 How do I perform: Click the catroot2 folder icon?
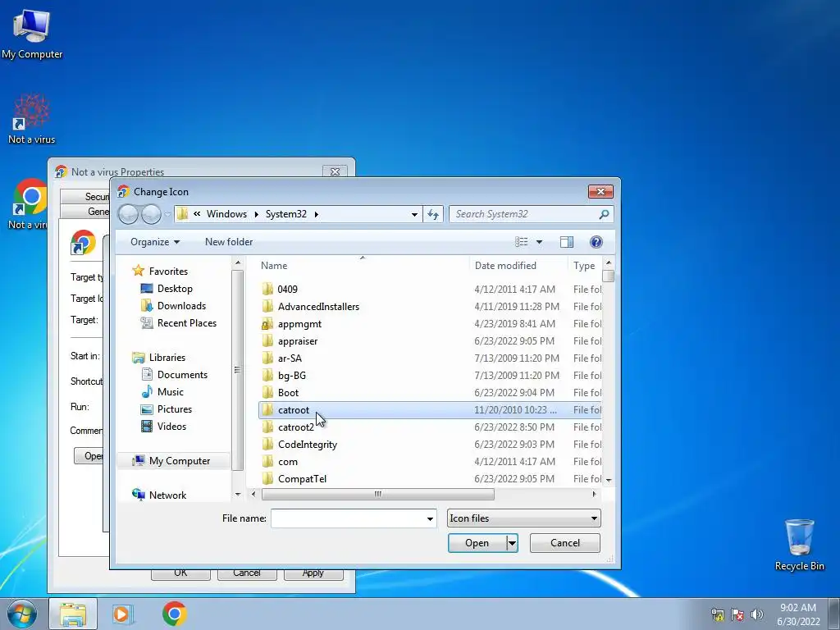[x=268, y=427]
